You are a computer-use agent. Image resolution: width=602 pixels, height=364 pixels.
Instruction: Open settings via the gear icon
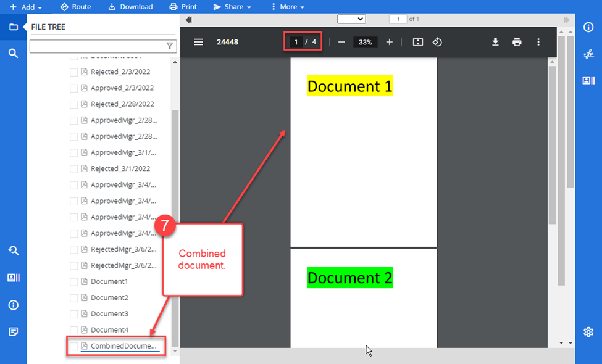589,332
